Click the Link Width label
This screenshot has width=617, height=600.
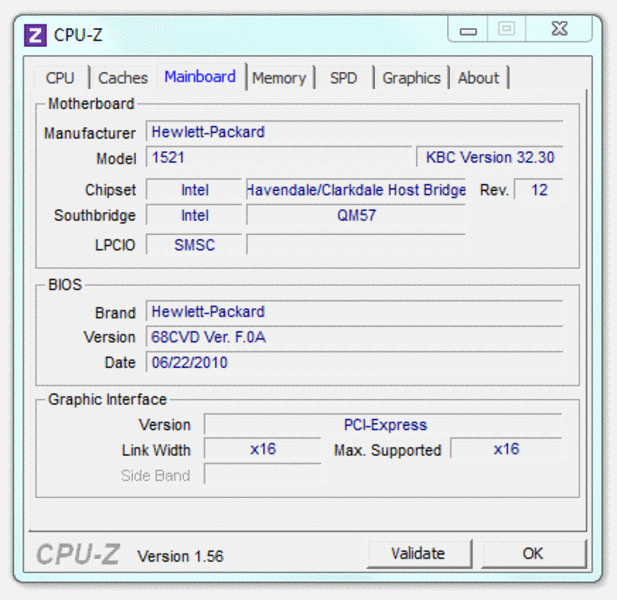coord(156,450)
